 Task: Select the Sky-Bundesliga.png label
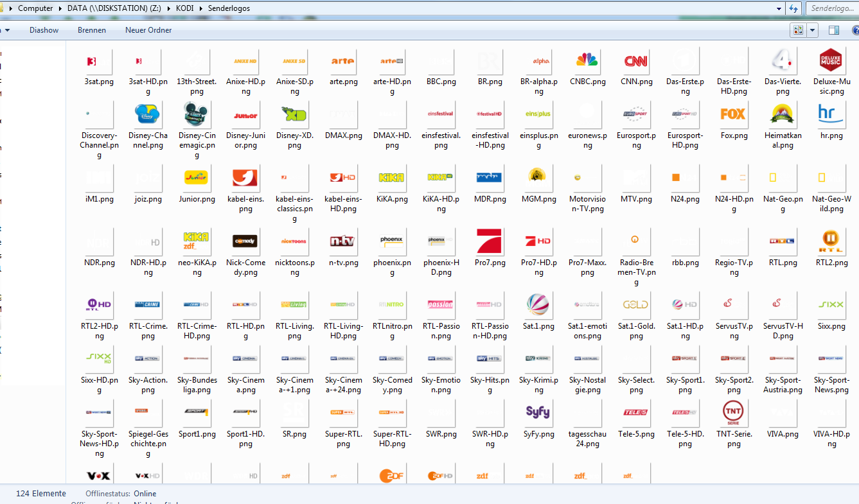(197, 385)
